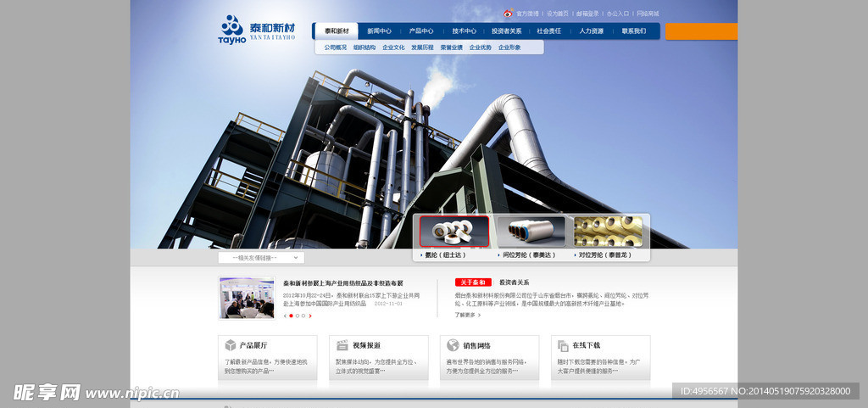
Task: Open the Sina Weibo icon in header
Action: 509,14
